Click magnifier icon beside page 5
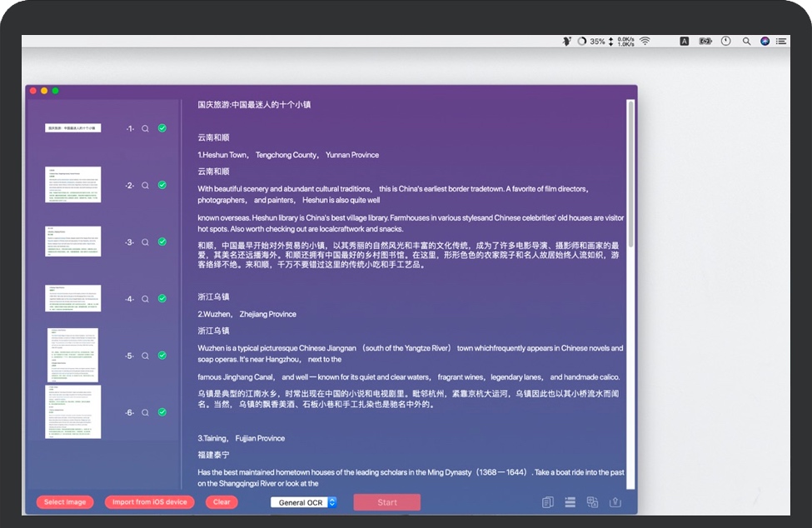Screen dimensions: 812x528 click(145, 356)
